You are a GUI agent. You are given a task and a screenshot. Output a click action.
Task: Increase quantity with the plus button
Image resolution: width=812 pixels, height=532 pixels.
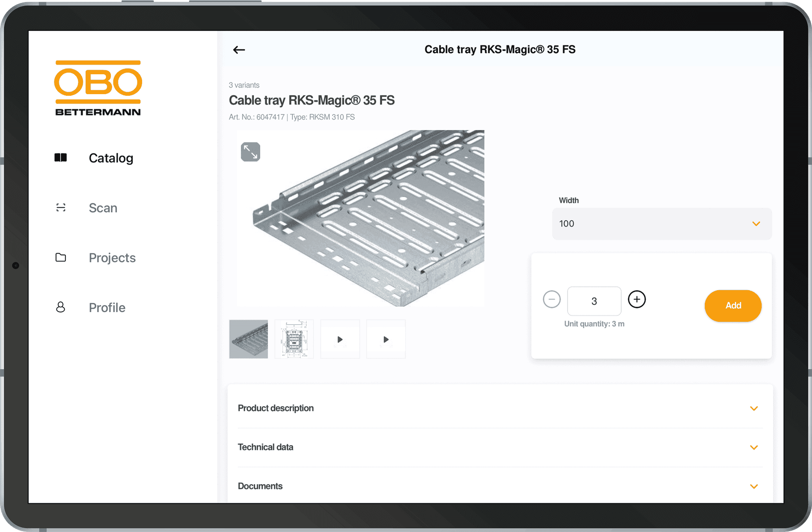[x=637, y=299]
